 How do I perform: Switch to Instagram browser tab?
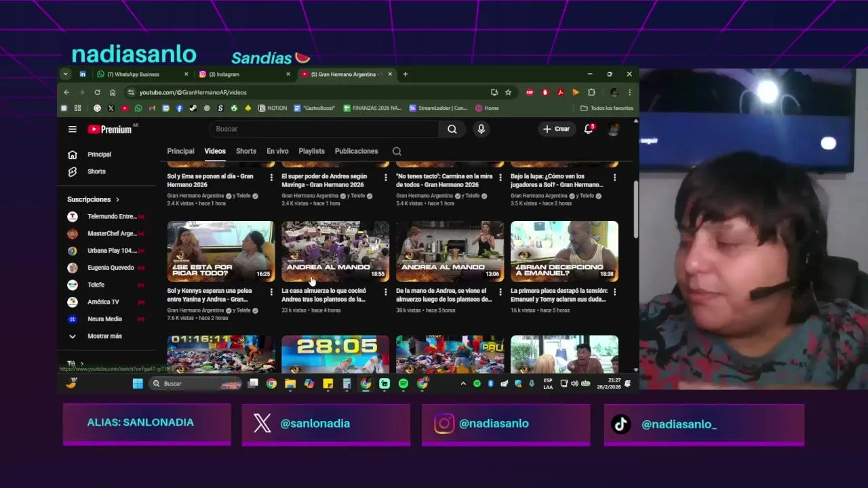(x=244, y=74)
